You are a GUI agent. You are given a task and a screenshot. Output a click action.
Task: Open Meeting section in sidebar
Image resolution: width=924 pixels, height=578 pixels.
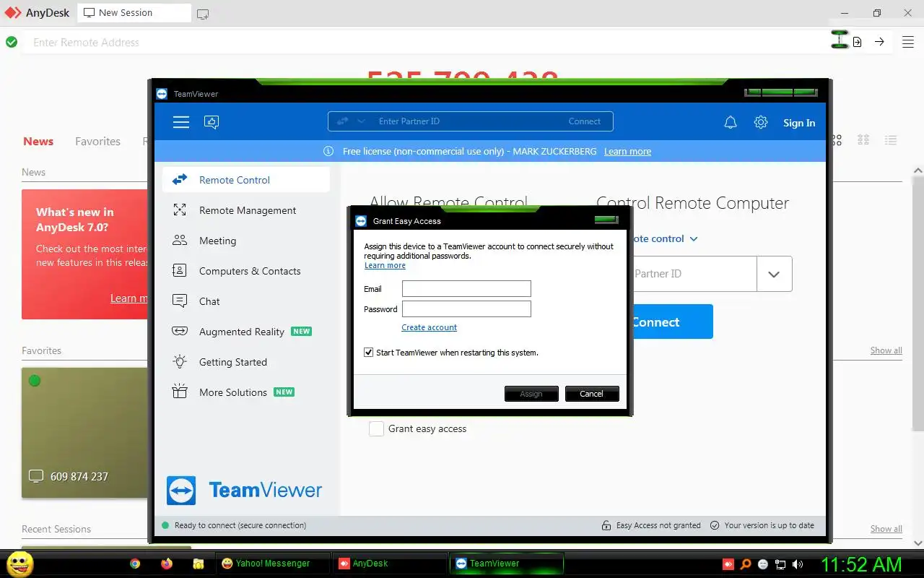pos(246,241)
